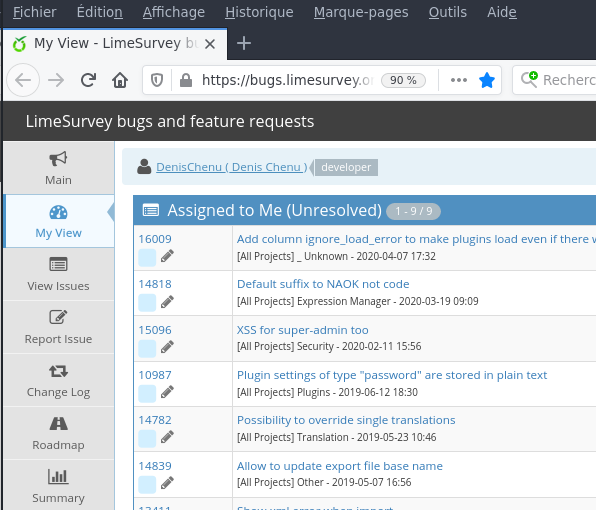Open the Summary bar chart icon

click(58, 476)
